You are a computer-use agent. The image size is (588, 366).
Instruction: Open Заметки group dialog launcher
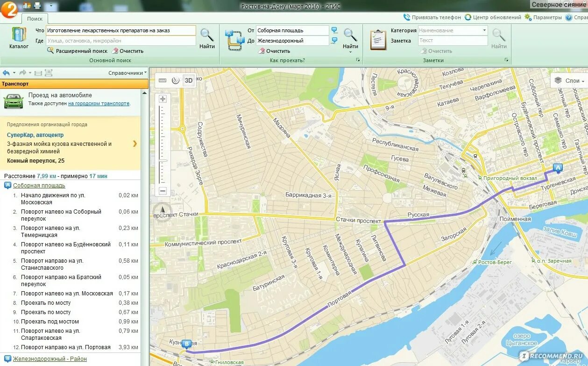tap(506, 60)
